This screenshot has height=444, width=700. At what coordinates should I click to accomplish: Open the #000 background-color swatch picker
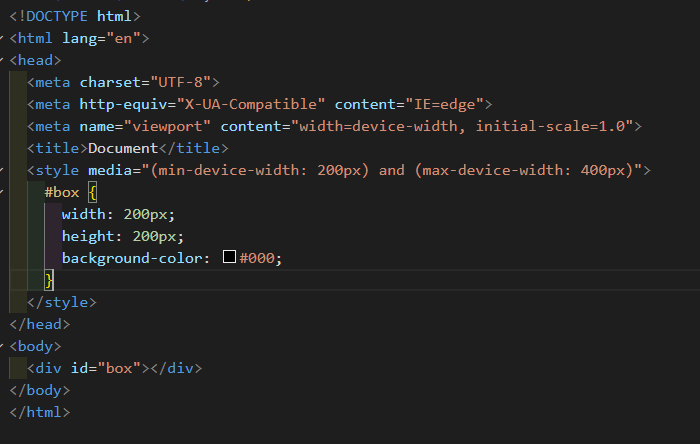[x=229, y=257]
